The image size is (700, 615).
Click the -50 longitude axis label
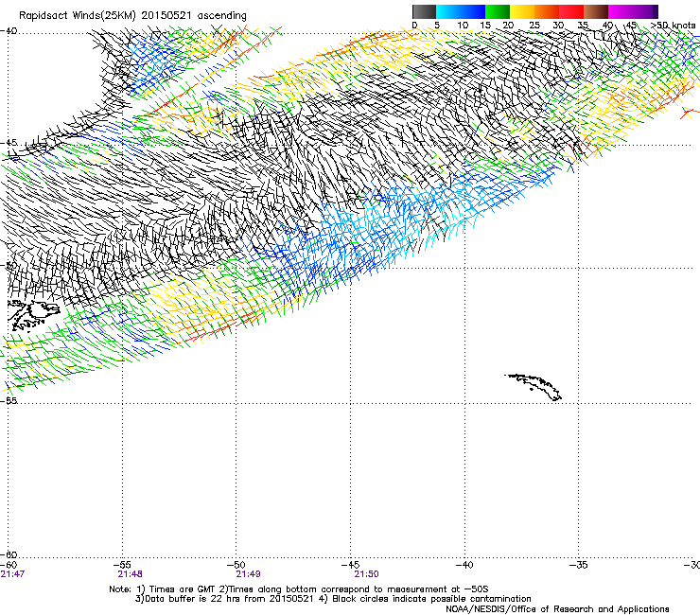(x=236, y=565)
